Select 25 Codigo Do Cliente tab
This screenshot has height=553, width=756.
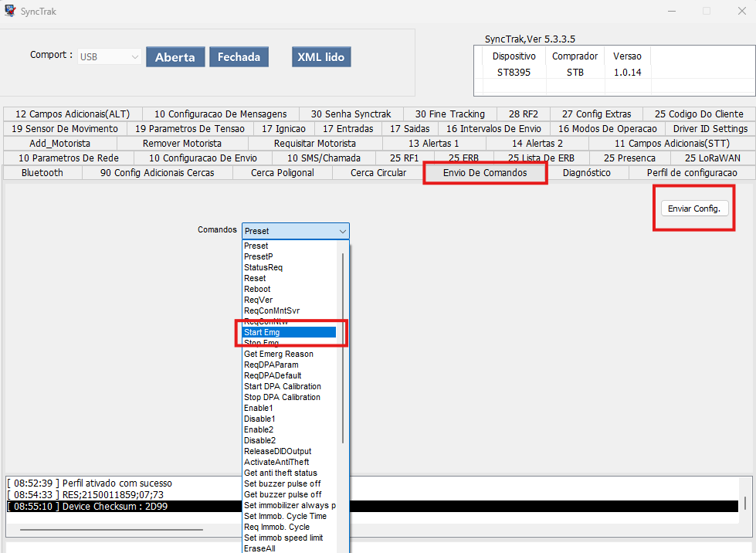699,114
